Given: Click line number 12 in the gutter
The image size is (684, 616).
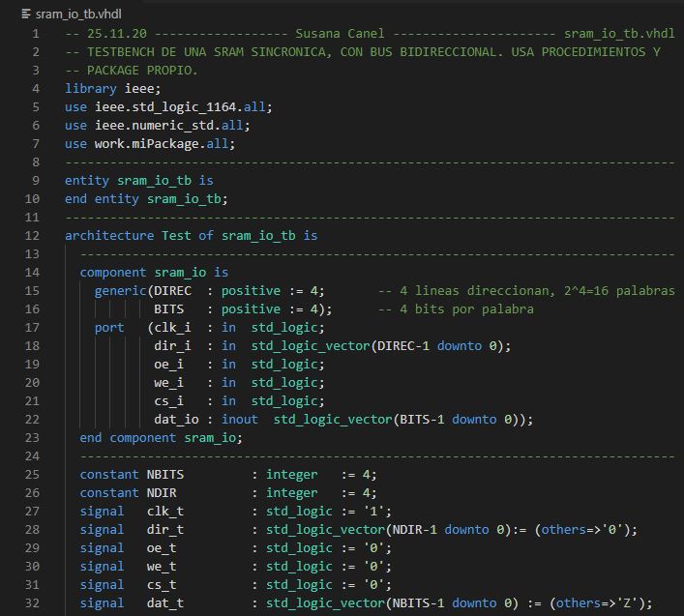Looking at the screenshot, I should tap(35, 235).
